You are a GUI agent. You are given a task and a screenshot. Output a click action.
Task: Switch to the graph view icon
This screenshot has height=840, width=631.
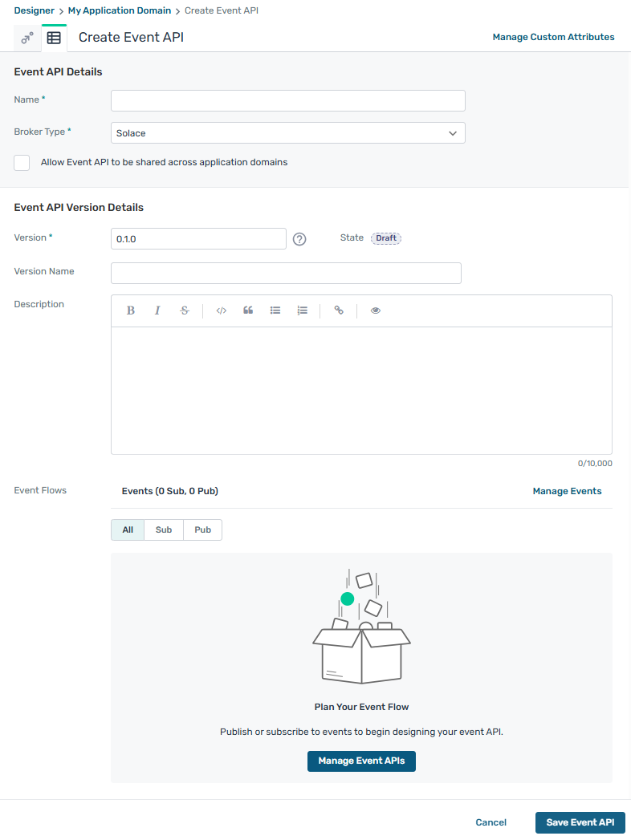click(x=27, y=38)
